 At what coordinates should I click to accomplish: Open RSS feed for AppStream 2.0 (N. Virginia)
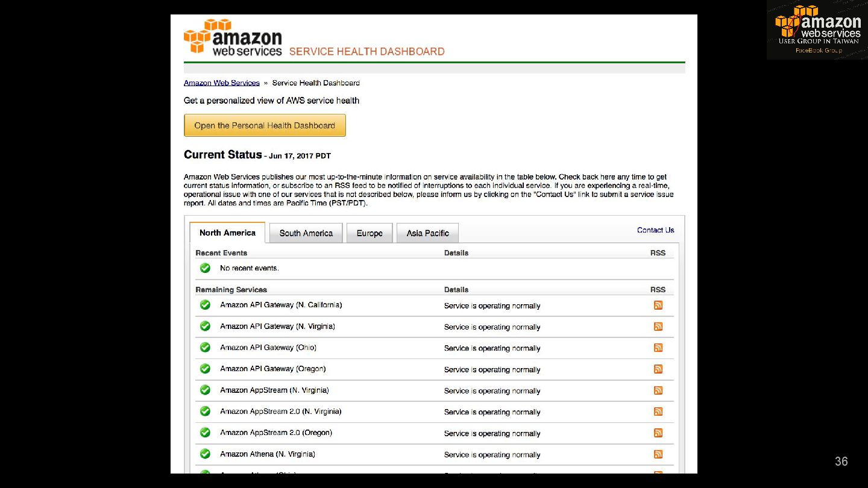tap(658, 411)
